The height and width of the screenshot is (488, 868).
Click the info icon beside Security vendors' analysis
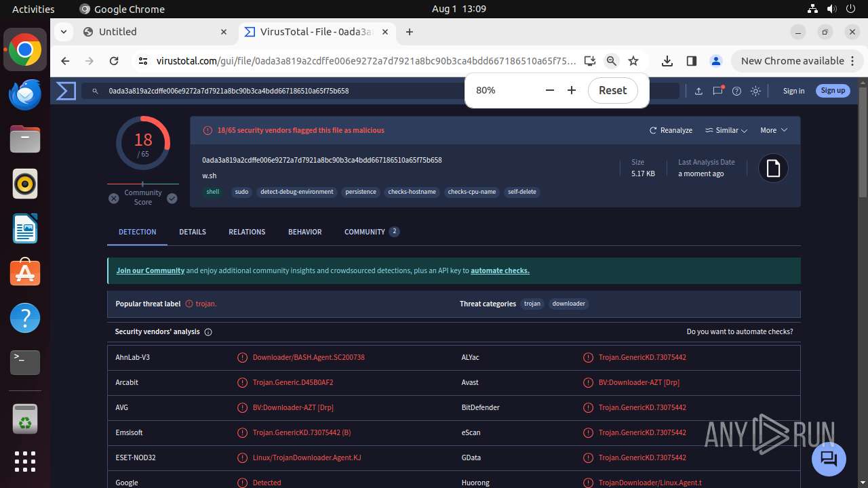[208, 332]
